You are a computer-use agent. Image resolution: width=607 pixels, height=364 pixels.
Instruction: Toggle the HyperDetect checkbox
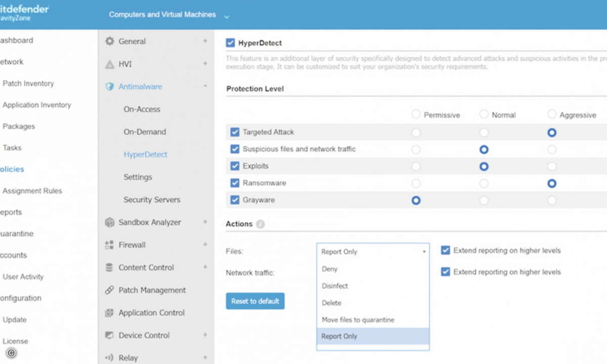[230, 43]
